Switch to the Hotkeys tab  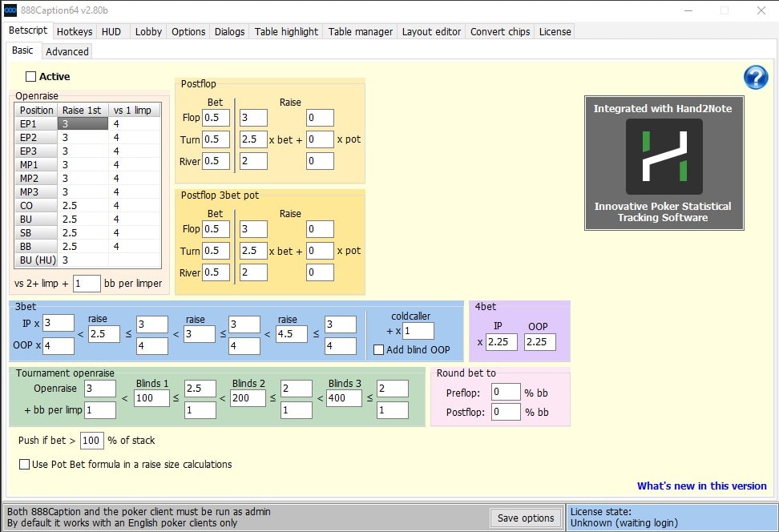(75, 32)
